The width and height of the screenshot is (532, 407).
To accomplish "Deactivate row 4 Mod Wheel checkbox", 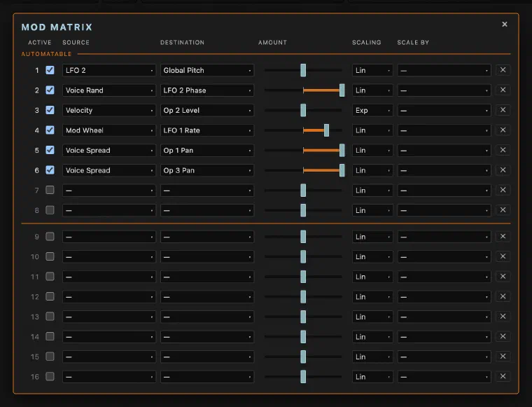I will 50,130.
